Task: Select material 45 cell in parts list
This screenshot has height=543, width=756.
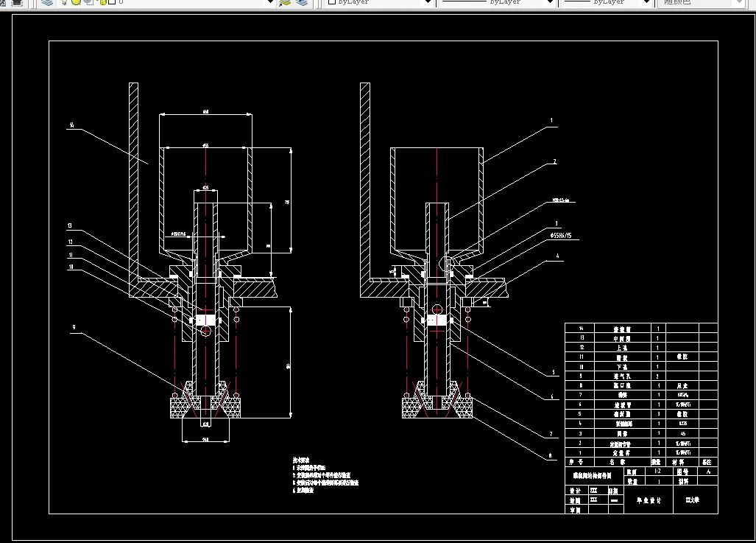Action: pos(682,433)
